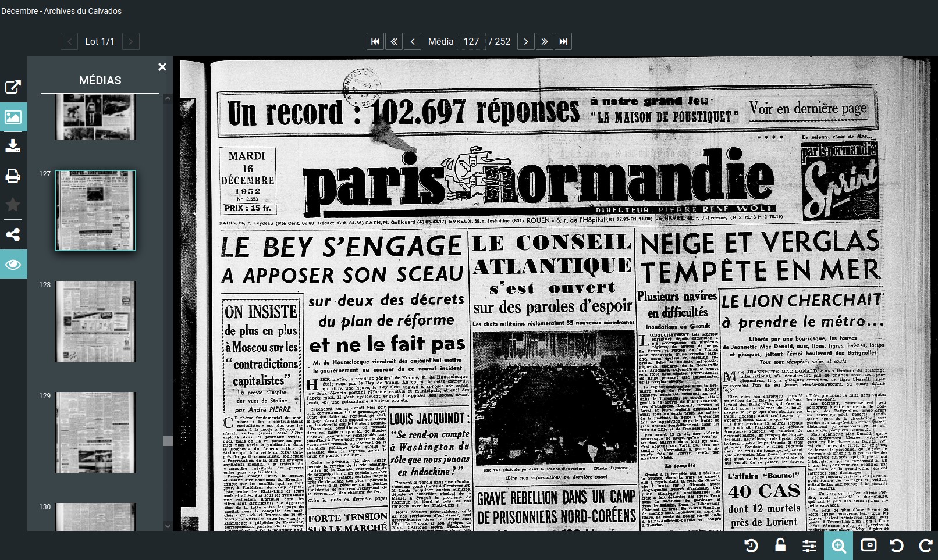The height and width of the screenshot is (560, 938).
Task: Open image adjustment sliders settings
Action: [809, 545]
